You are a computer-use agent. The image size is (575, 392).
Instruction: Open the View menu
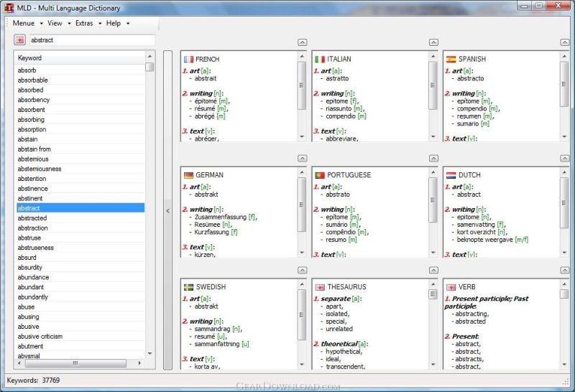59,23
